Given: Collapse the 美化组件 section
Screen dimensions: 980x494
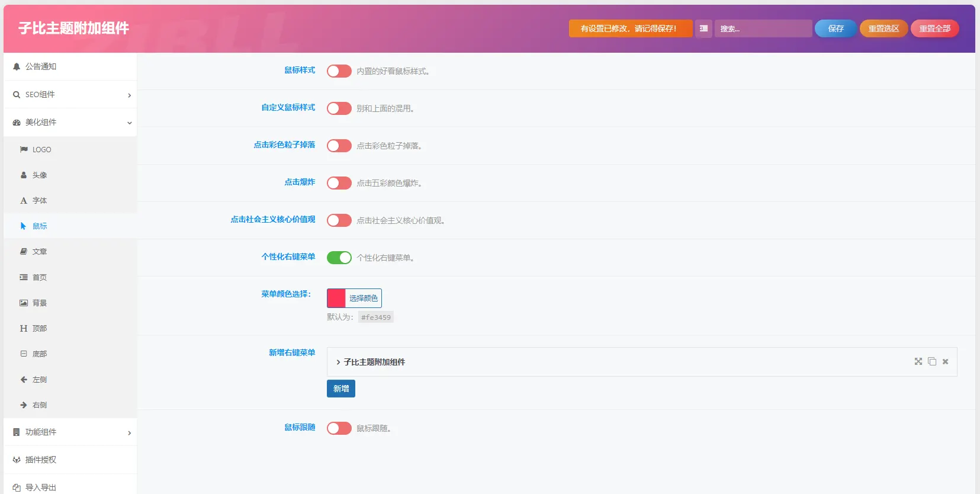Looking at the screenshot, I should (x=70, y=122).
